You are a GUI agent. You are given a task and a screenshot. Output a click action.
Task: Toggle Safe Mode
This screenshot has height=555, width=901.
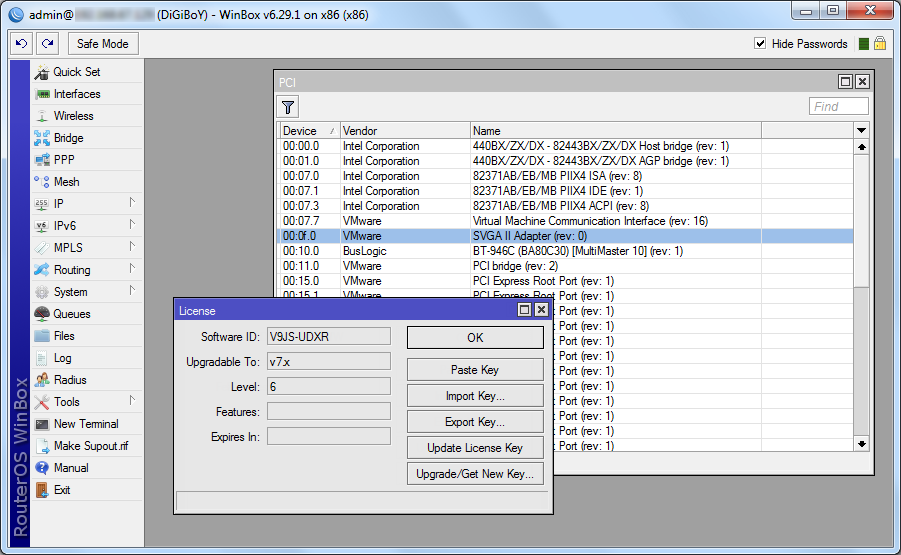click(x=103, y=44)
